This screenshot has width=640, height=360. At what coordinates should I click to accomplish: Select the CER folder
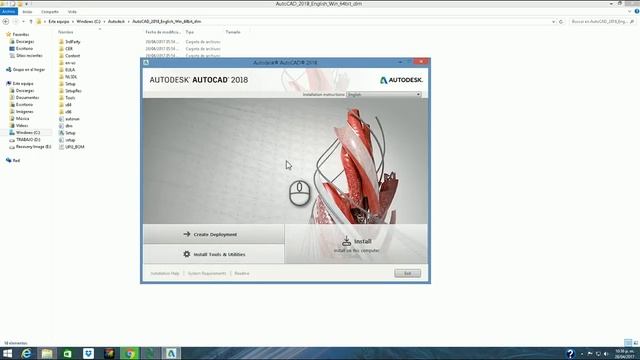[x=69, y=49]
